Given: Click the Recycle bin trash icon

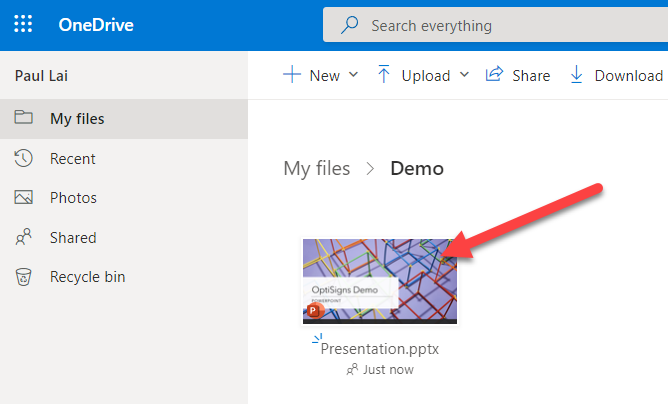Looking at the screenshot, I should [23, 277].
